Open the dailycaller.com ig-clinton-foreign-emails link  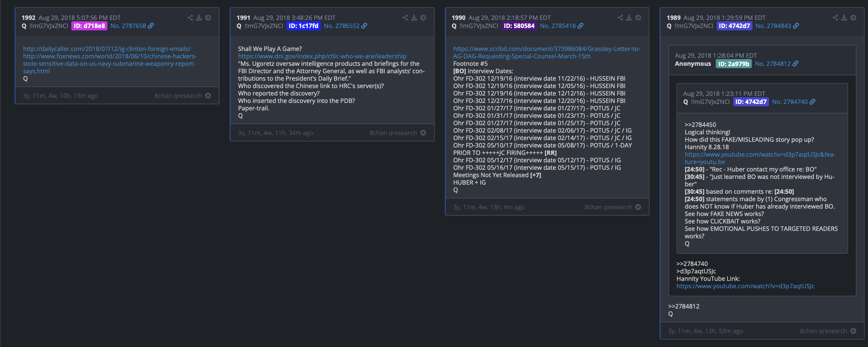[107, 49]
